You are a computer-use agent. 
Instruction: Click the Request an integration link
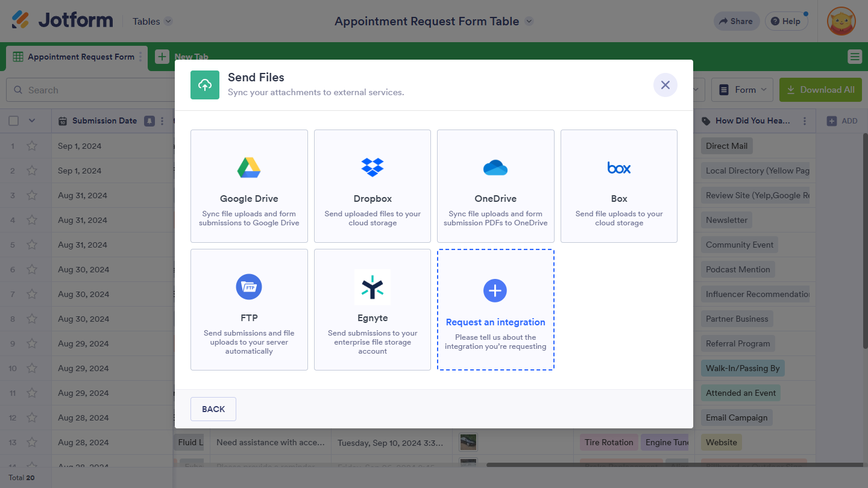click(x=495, y=322)
